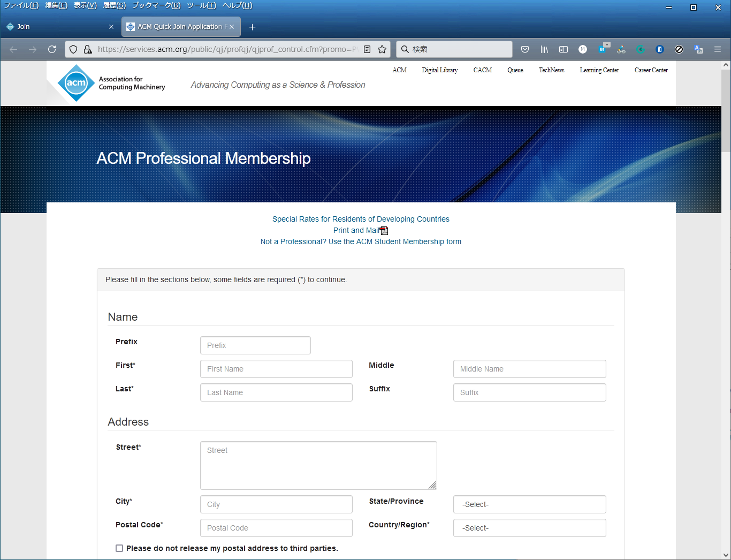731x560 pixels.
Task: Open the tracking protection shield icon
Action: tap(73, 49)
